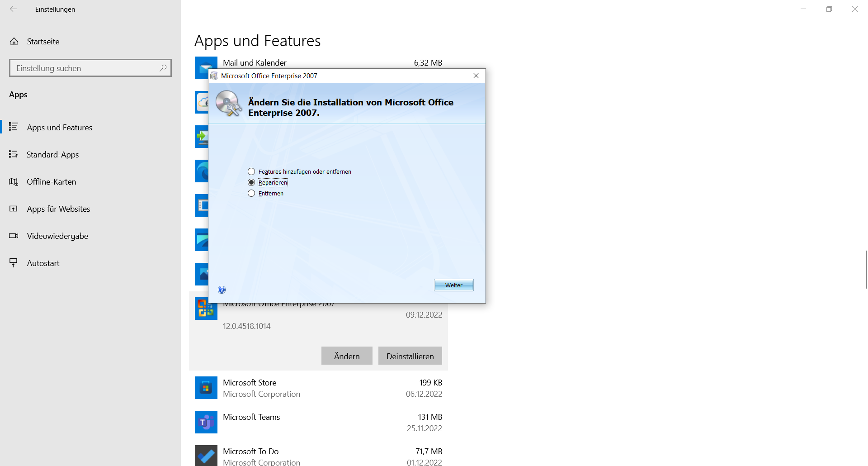
Task: Click the Microsoft To Do app icon
Action: coord(206,456)
